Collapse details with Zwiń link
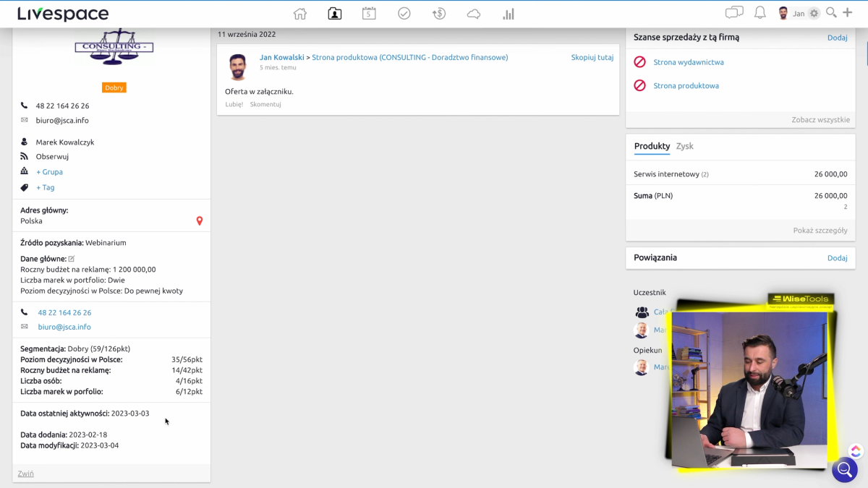 (25, 474)
